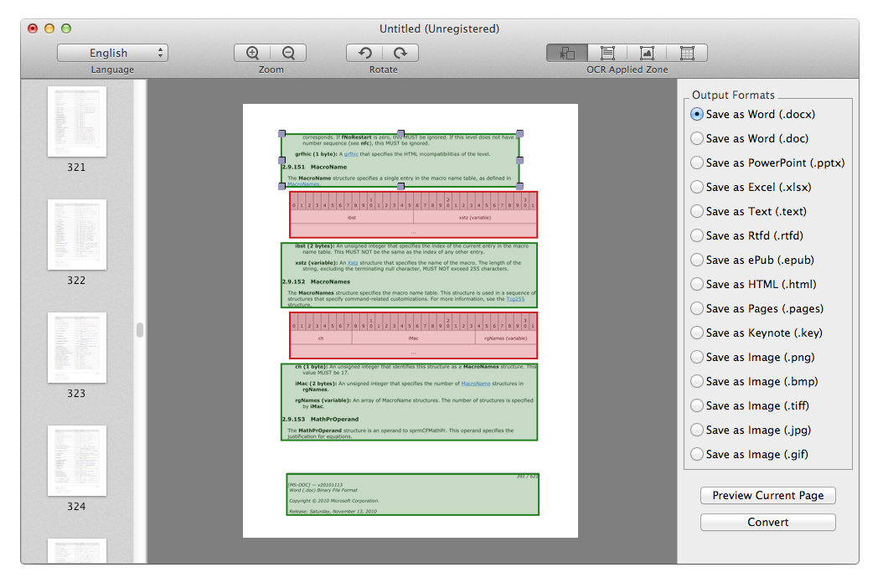This screenshot has width=883, height=588.
Task: Open page 322 thumbnail
Action: 77,235
